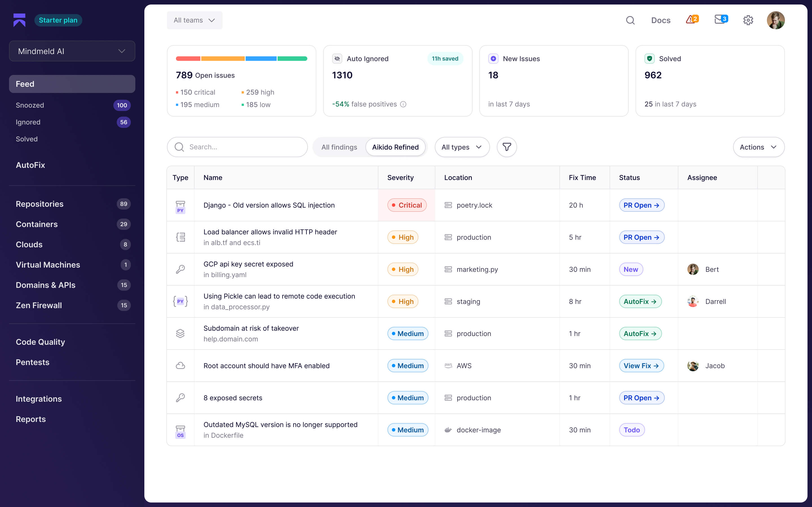The image size is (812, 507).
Task: Open the All types dropdown
Action: click(x=462, y=147)
